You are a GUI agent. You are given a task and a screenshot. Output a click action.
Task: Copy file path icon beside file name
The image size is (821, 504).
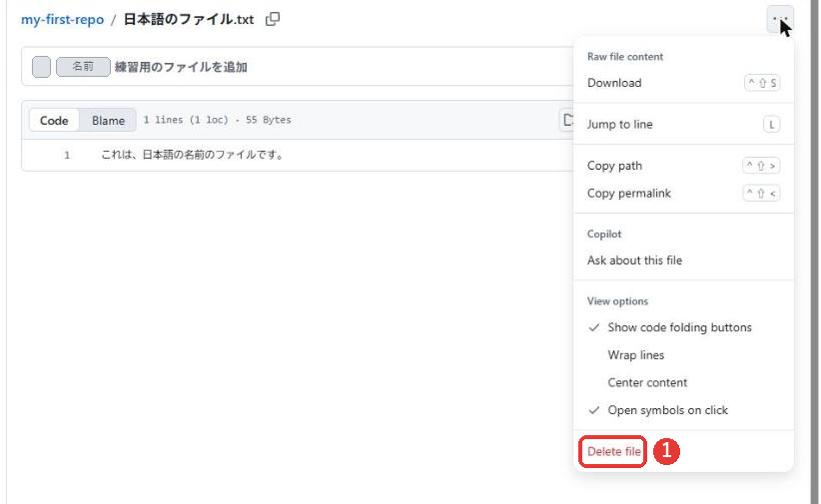click(x=273, y=19)
